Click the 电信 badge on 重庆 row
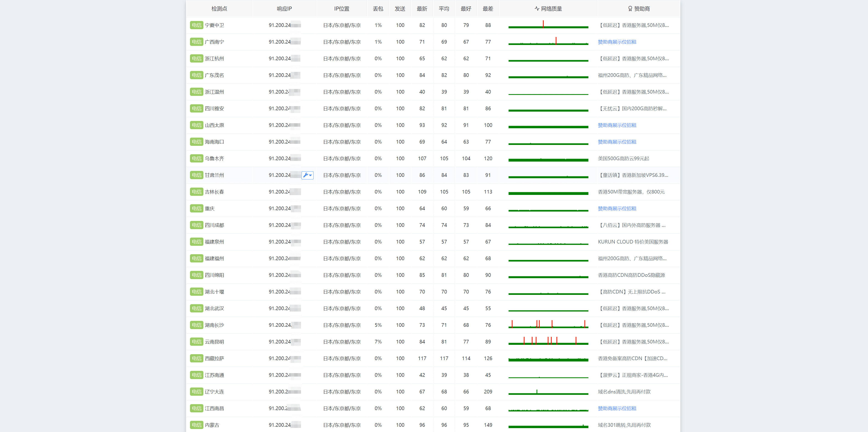 tap(196, 208)
